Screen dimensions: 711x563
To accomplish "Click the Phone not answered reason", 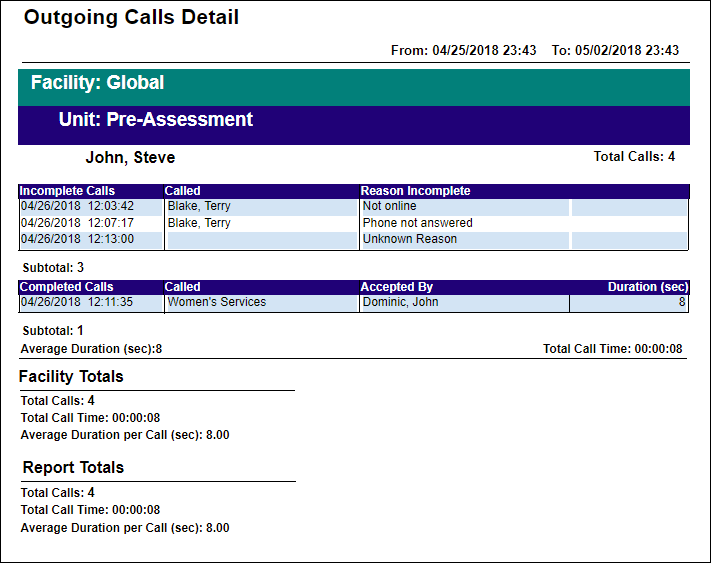I will (x=418, y=223).
